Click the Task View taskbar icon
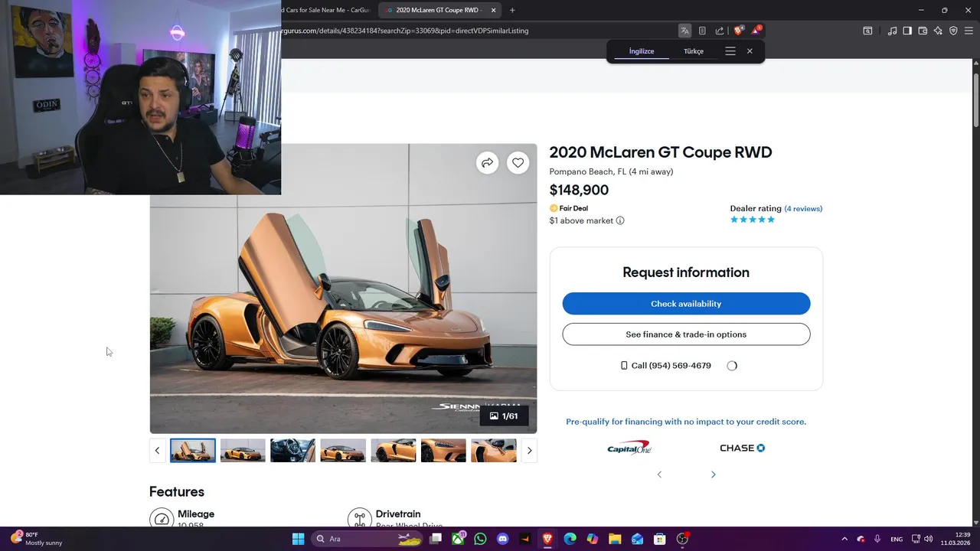Viewport: 980px width, 551px height. (436, 539)
